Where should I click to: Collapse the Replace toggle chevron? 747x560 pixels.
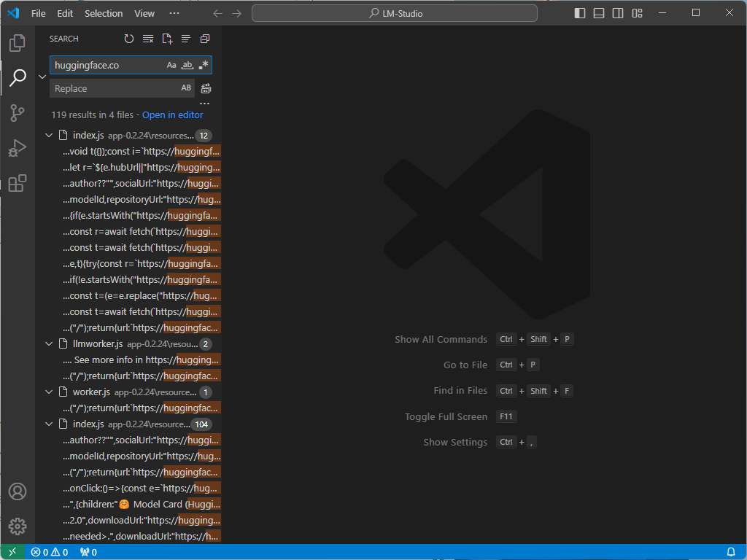(42, 77)
